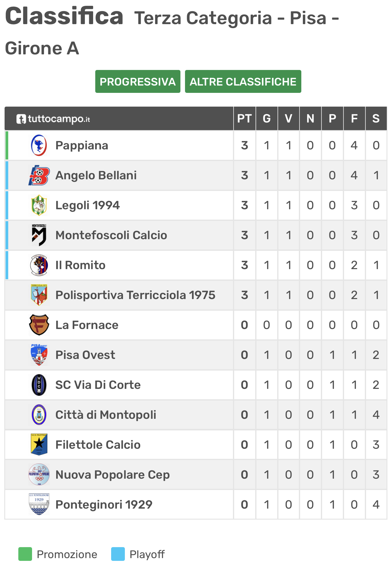Click the La Fornace shield logo
Image resolution: width=392 pixels, height=574 pixels.
39,325
